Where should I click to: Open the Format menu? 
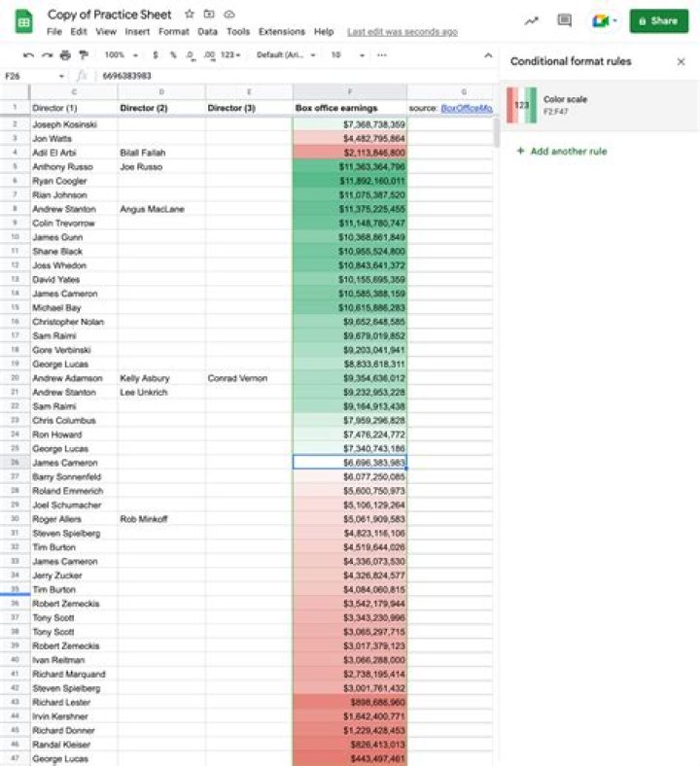[173, 32]
